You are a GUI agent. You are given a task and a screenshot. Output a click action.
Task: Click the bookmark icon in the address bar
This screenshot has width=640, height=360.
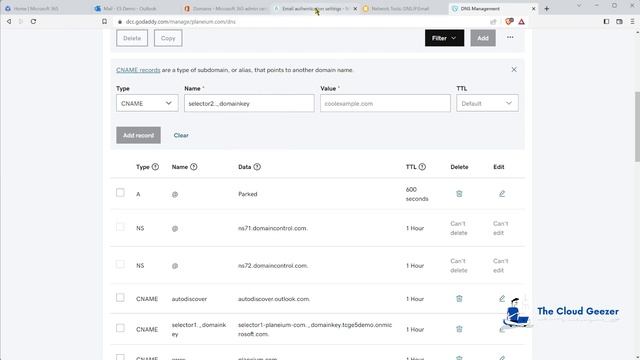click(104, 22)
